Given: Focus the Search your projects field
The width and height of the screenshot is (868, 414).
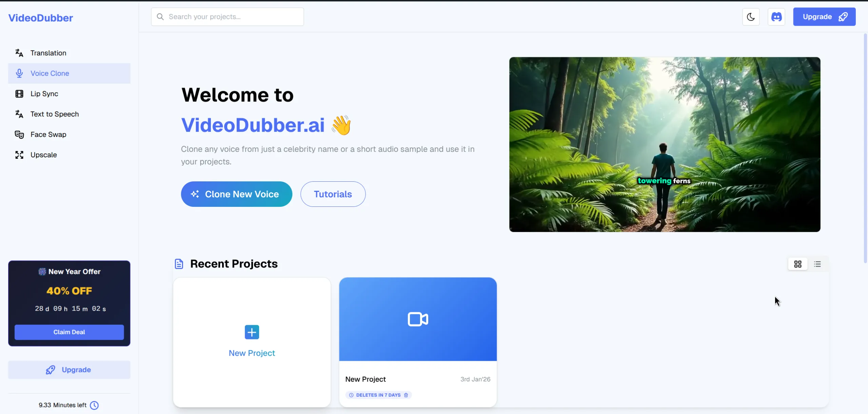Looking at the screenshot, I should click(228, 17).
